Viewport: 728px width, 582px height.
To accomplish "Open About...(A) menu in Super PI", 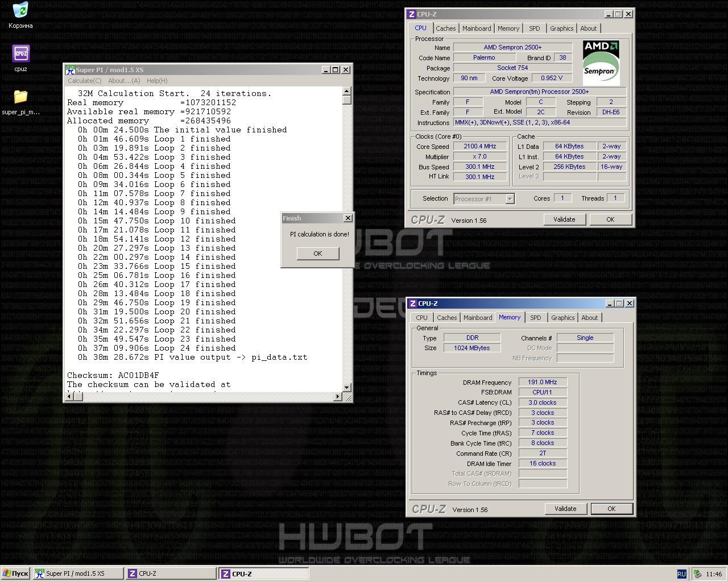I will (124, 81).
